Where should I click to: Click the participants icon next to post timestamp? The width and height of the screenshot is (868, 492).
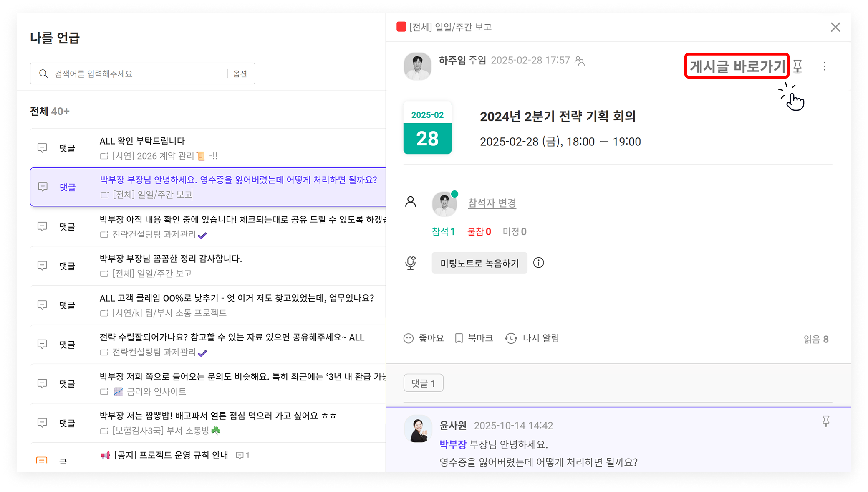click(x=580, y=61)
